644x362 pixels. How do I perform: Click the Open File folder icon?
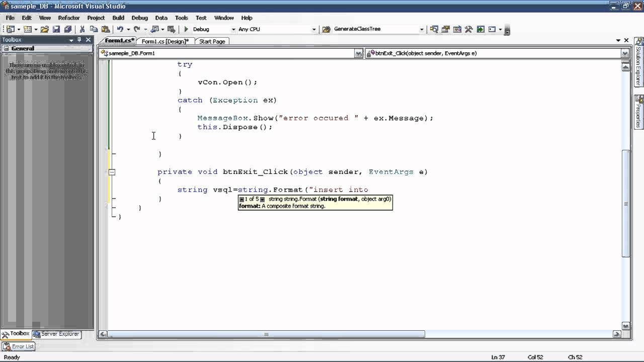click(45, 29)
